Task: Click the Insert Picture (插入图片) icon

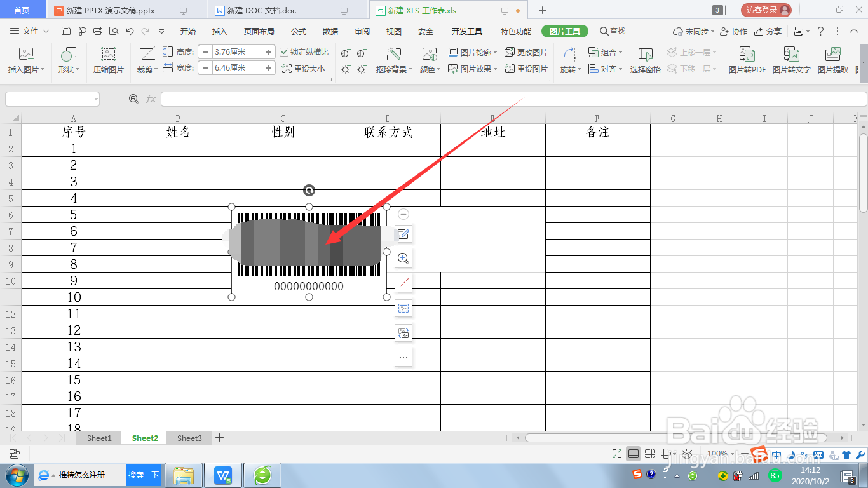Action: [25, 55]
